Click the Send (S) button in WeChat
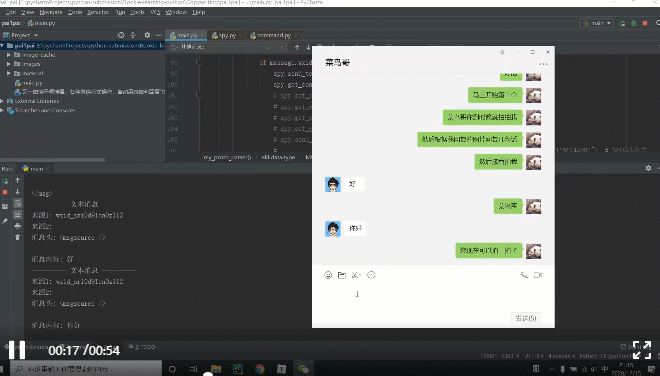660x376 pixels. pyautogui.click(x=526, y=318)
